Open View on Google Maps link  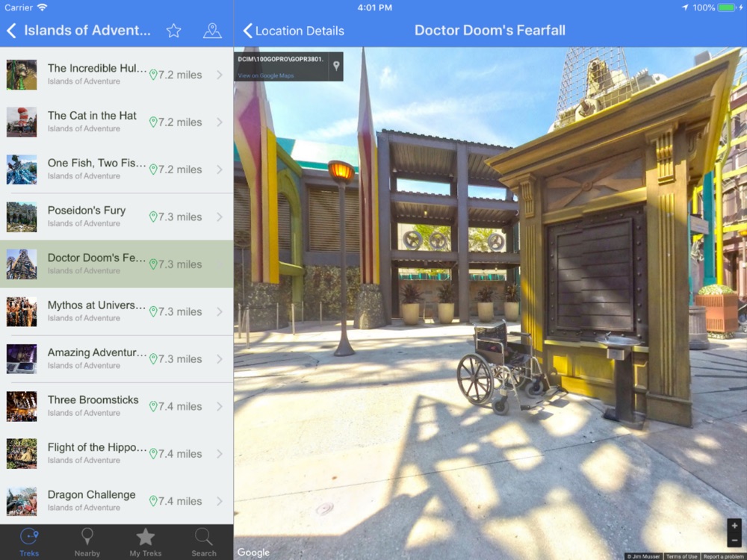pos(266,75)
